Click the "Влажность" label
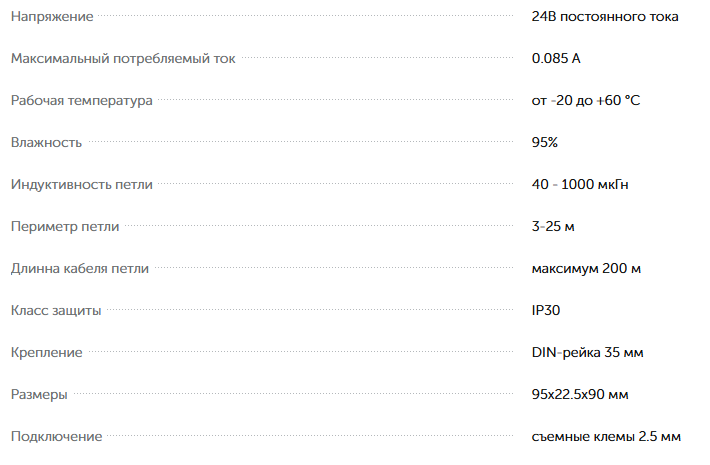Image resolution: width=710 pixels, height=465 pixels. [46, 143]
